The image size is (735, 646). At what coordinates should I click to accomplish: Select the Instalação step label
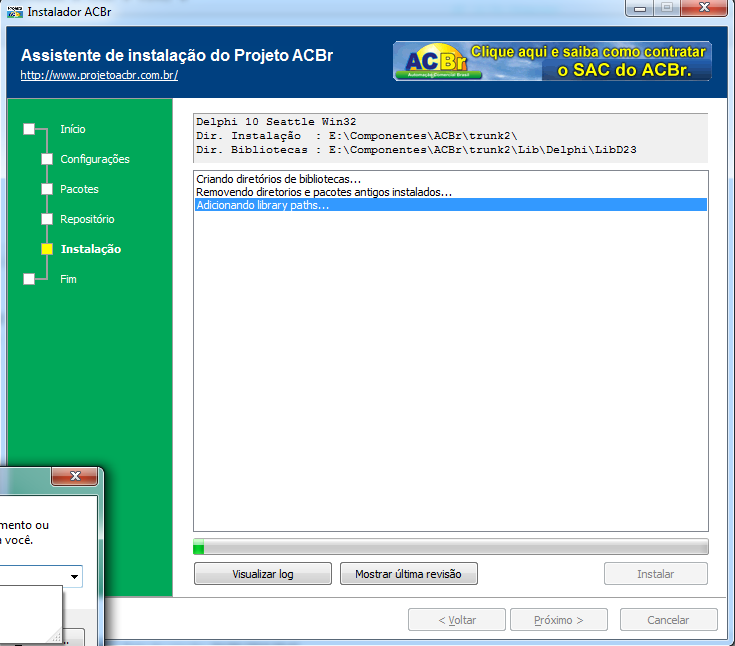[x=91, y=249]
